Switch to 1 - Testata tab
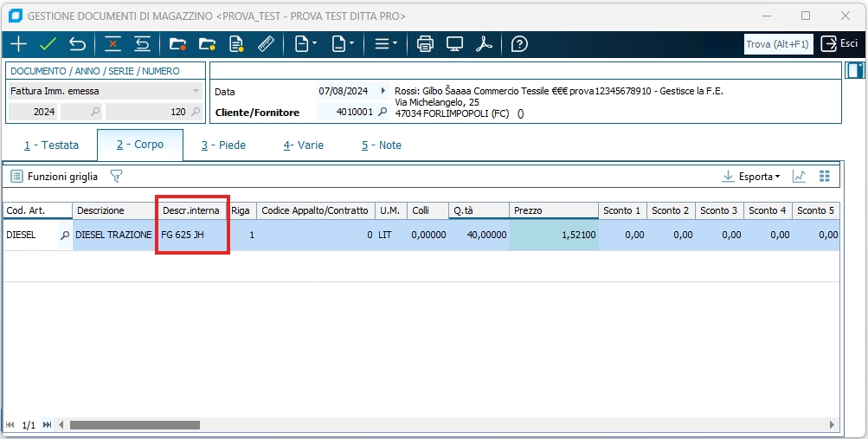868x439 pixels. click(51, 145)
